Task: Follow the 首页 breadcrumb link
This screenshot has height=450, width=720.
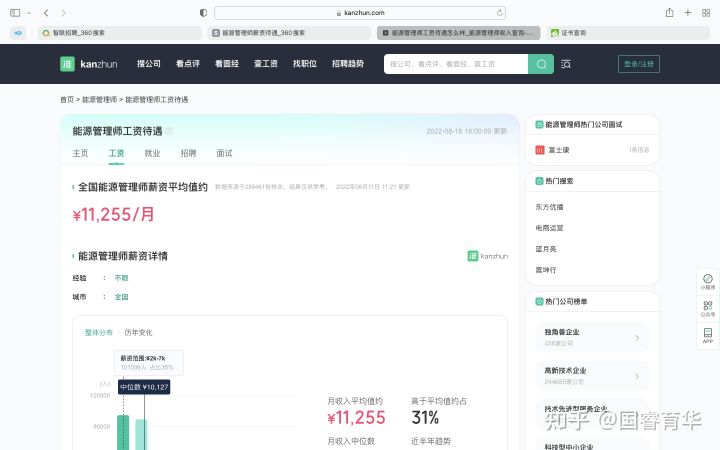Action: point(67,100)
